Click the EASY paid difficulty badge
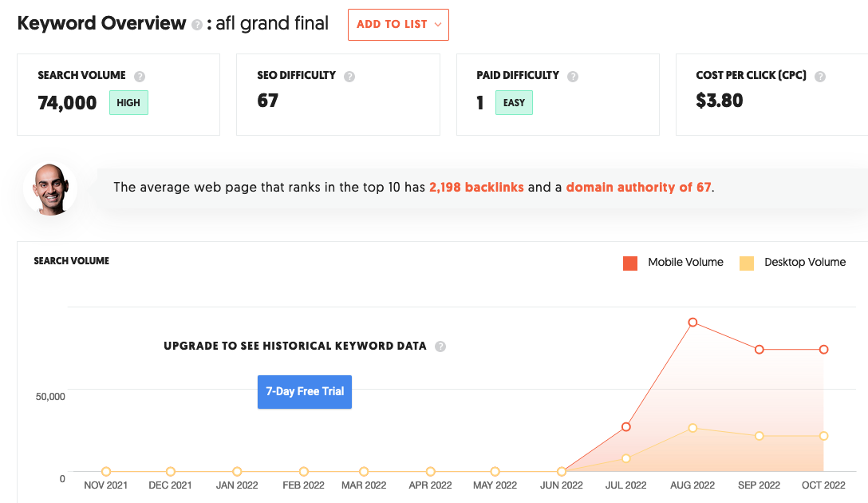Image resolution: width=868 pixels, height=503 pixels. pos(514,103)
